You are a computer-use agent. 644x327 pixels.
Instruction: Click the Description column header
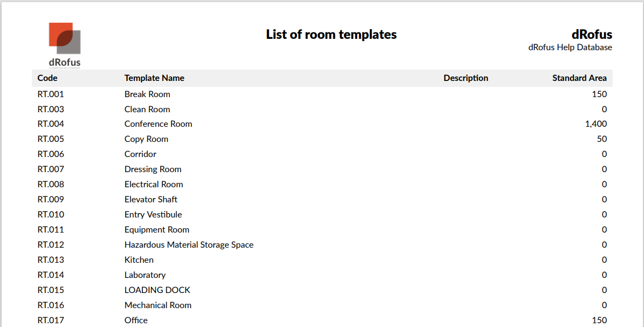(465, 78)
